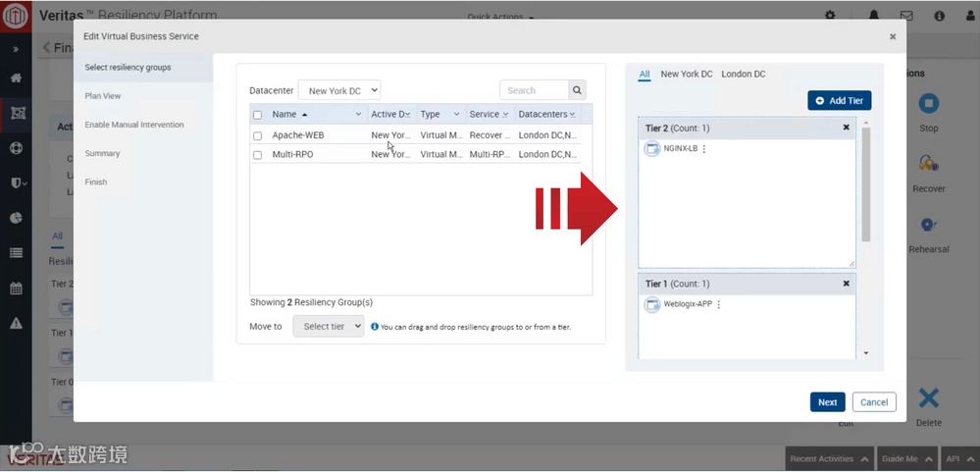Open the mail envelope icon

906,16
